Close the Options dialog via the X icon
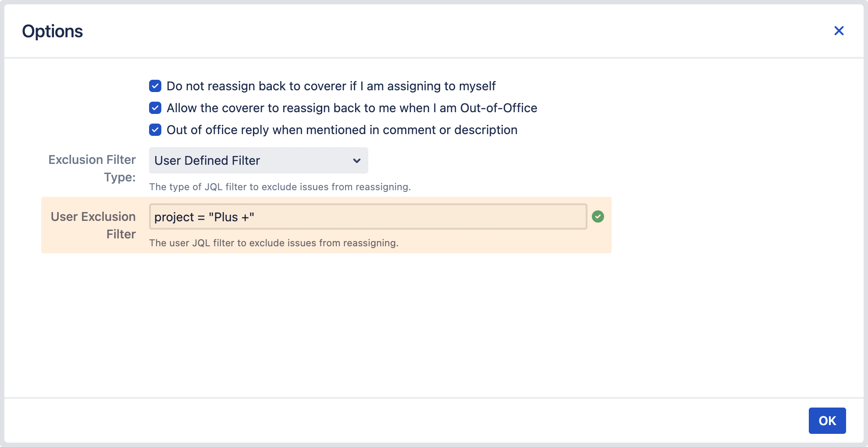Image resolution: width=868 pixels, height=447 pixels. click(839, 31)
